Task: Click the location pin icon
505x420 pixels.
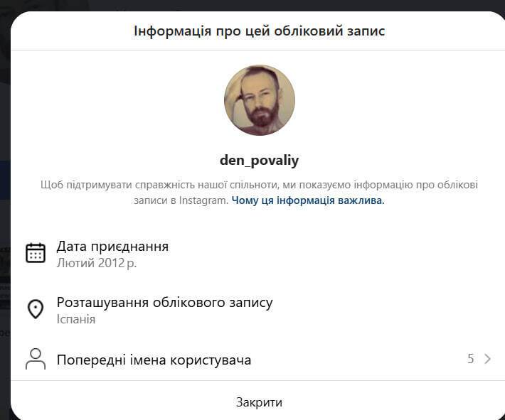Action: point(36,309)
